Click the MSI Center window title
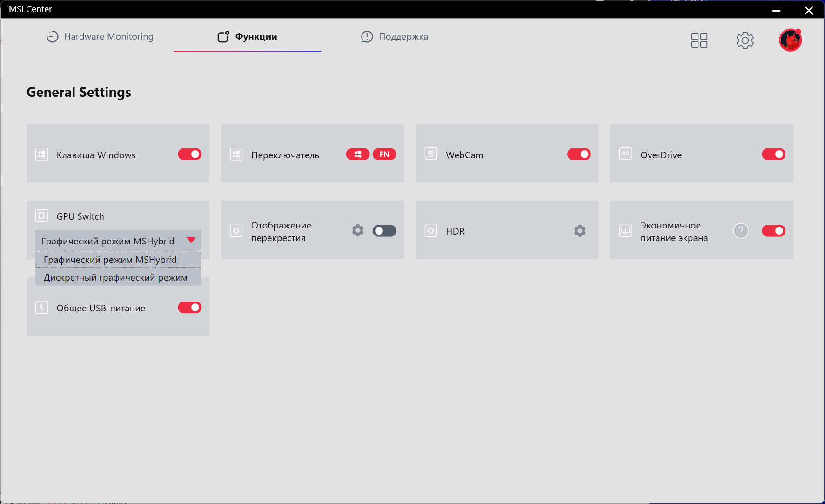Screen dimensions: 825x504 tap(30, 9)
